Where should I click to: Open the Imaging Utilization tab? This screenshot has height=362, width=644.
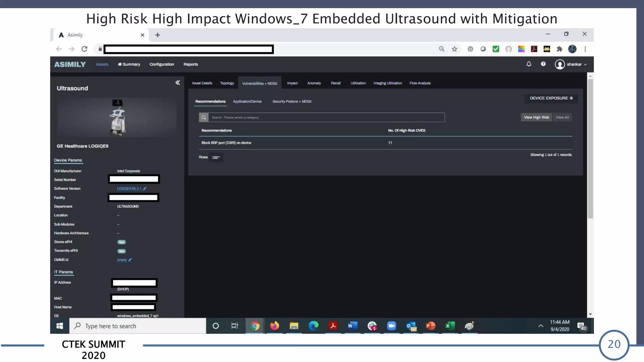pyautogui.click(x=388, y=83)
